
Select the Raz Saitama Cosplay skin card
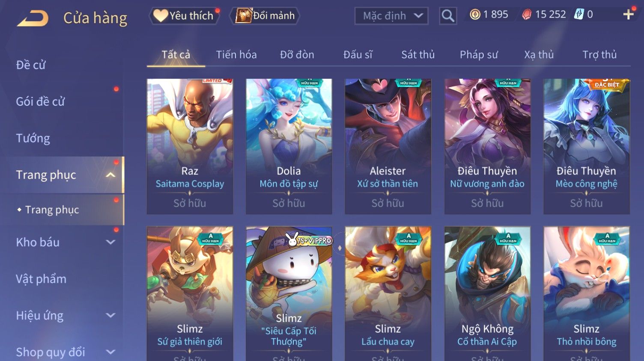point(190,146)
